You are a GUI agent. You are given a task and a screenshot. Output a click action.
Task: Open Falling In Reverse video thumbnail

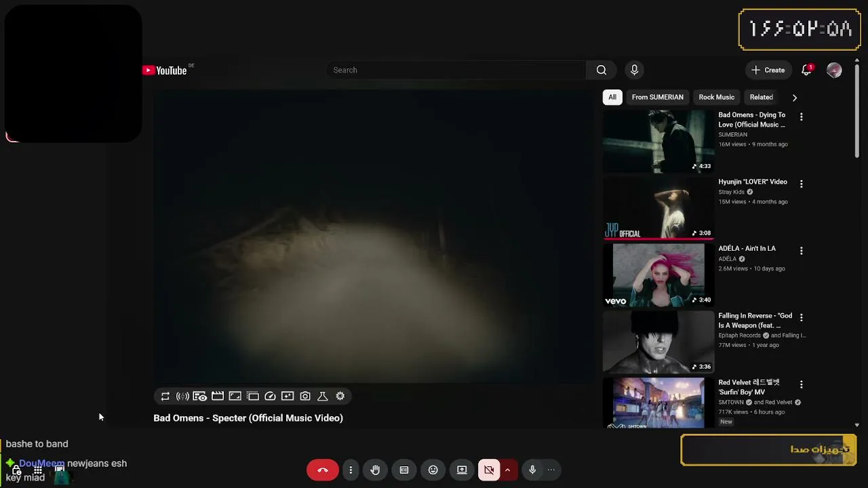[658, 342]
